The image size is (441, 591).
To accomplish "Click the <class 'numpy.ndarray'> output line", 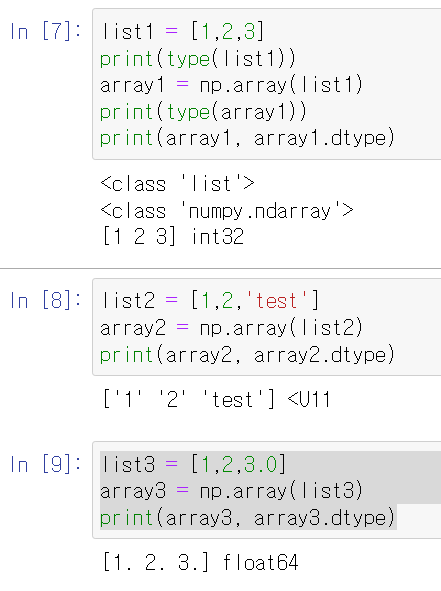I will 227,211.
